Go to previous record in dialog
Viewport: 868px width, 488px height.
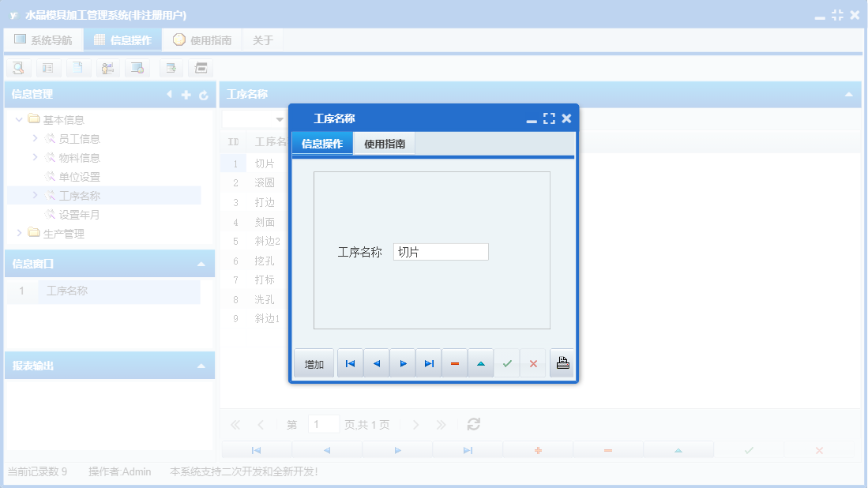[x=377, y=363]
